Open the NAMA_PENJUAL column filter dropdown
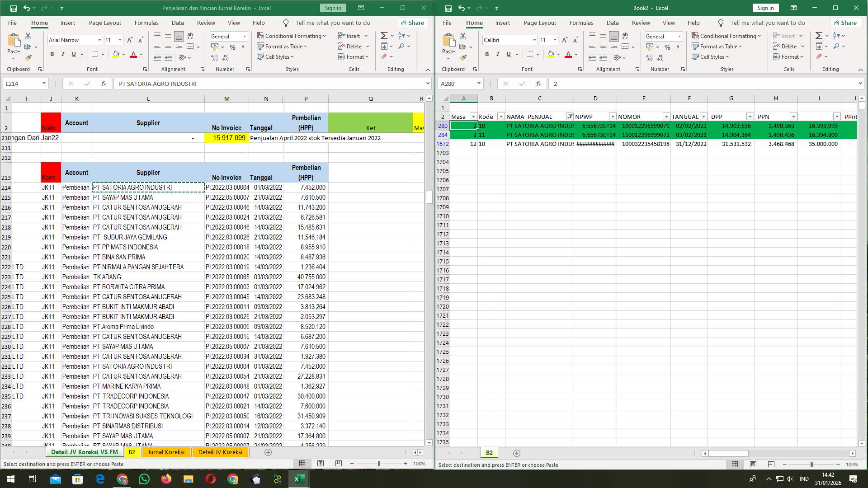The height and width of the screenshot is (488, 868). (570, 116)
